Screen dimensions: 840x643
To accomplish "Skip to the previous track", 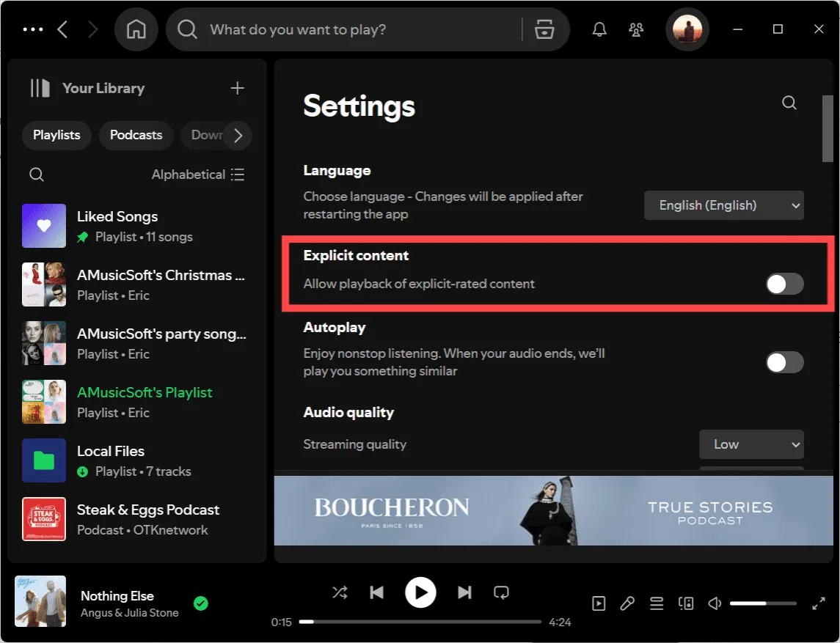I will (376, 592).
